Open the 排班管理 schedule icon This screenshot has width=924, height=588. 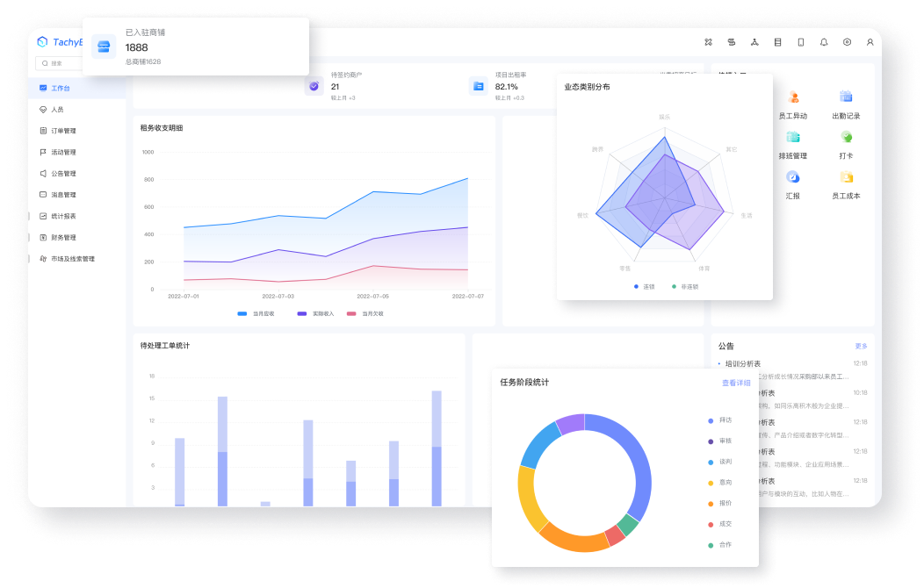[x=793, y=137]
